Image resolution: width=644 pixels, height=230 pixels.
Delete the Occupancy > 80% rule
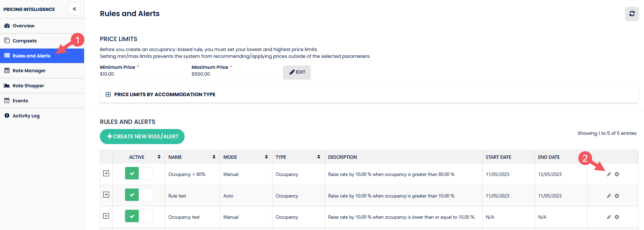617,174
